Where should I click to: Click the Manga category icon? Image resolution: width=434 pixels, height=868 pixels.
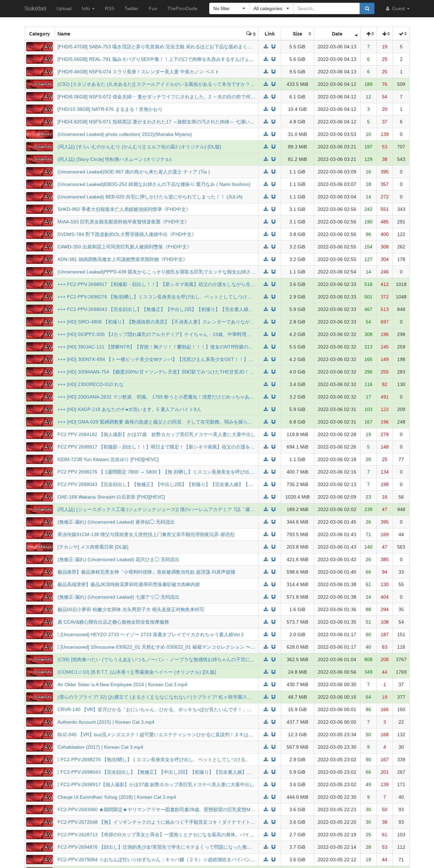tap(40, 547)
